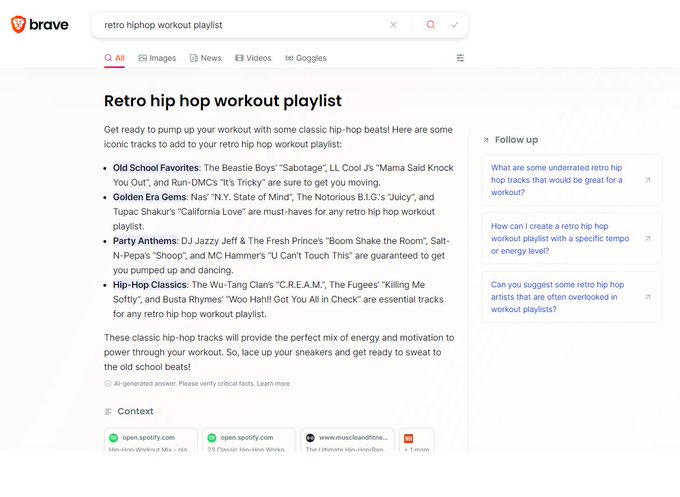Switch to the Videos tab

tap(253, 58)
